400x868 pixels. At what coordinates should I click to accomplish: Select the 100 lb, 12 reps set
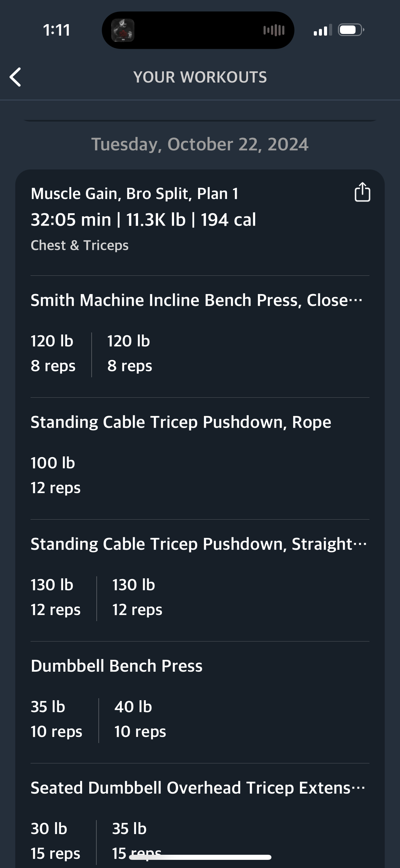[x=56, y=475]
